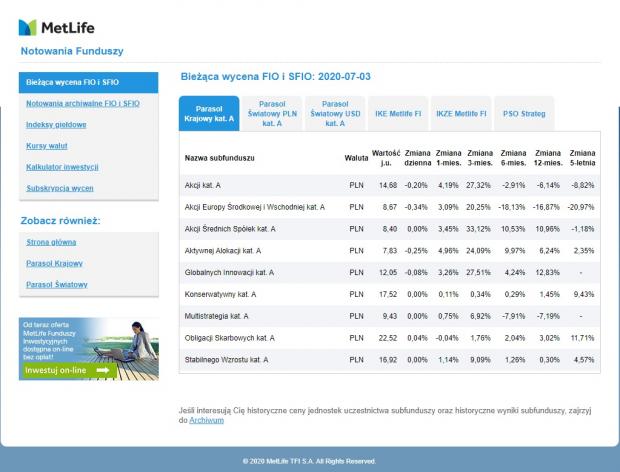
Task: Click the Zmiana 6-mies. column header
Action: click(513, 158)
